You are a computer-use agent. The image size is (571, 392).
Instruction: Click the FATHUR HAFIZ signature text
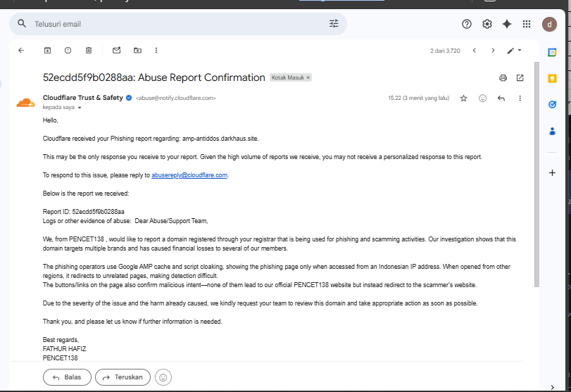point(65,348)
